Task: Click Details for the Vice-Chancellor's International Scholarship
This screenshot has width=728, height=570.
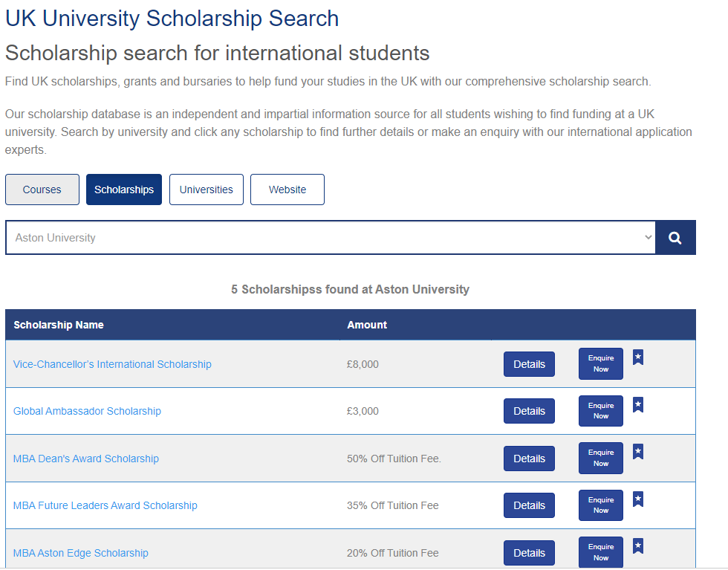Action: (x=529, y=364)
